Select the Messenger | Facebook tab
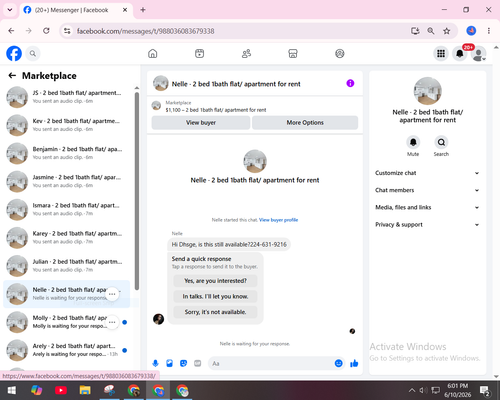This screenshot has height=400, width=500. [76, 10]
